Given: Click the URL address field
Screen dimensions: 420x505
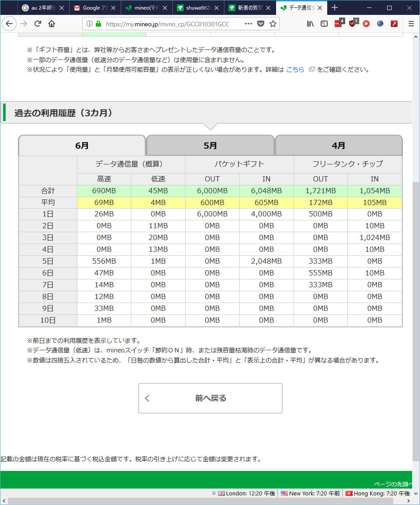Looking at the screenshot, I should pos(168,24).
